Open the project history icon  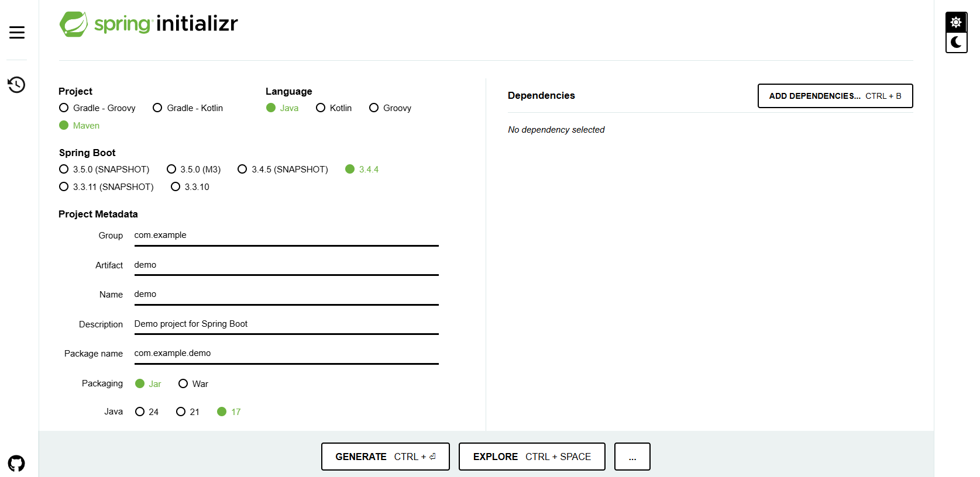tap(16, 85)
